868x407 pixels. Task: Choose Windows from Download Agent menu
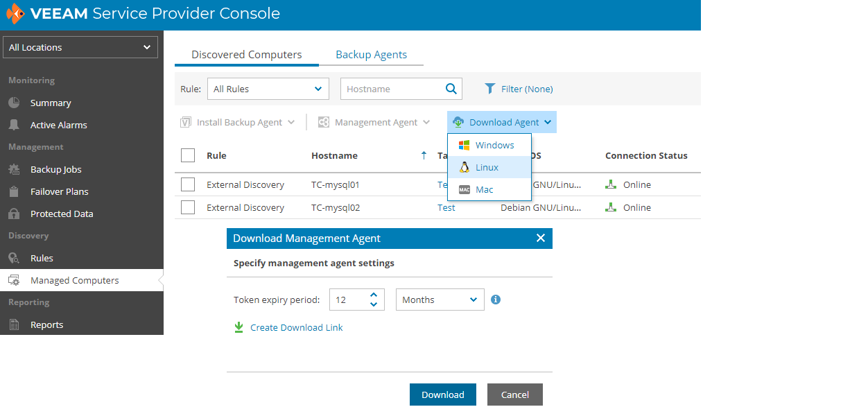[489, 145]
